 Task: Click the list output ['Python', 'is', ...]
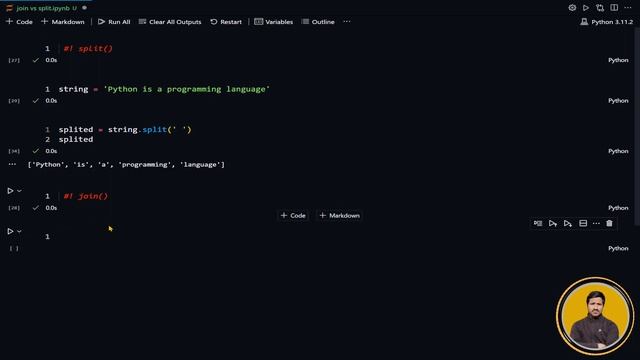point(126,164)
